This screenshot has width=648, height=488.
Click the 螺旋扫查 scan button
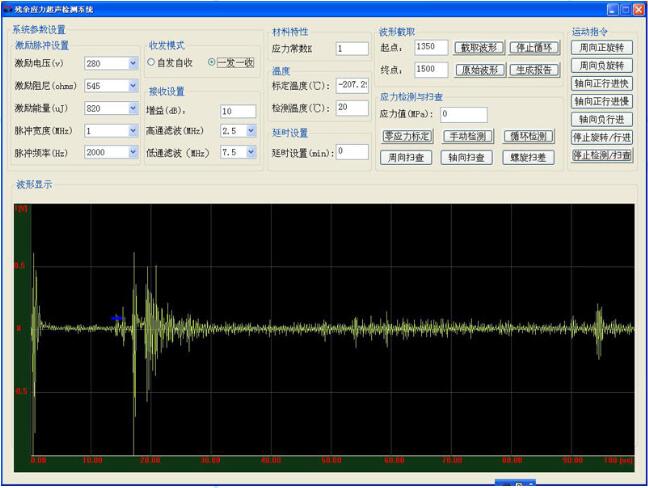pos(529,157)
